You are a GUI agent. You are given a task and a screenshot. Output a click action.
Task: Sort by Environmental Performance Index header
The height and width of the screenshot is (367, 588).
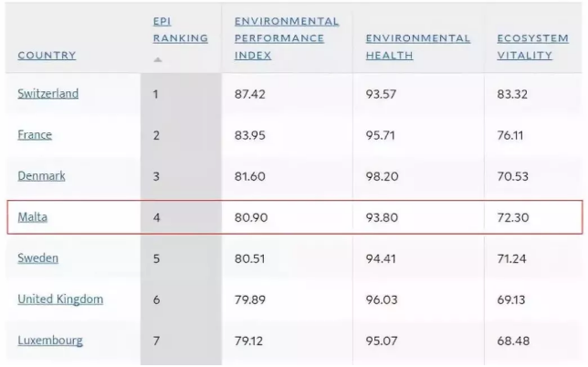click(286, 38)
